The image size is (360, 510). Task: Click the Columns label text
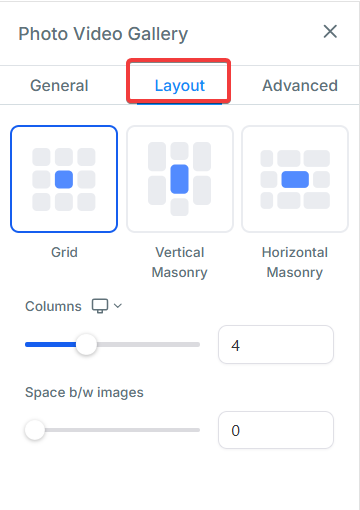click(x=53, y=306)
